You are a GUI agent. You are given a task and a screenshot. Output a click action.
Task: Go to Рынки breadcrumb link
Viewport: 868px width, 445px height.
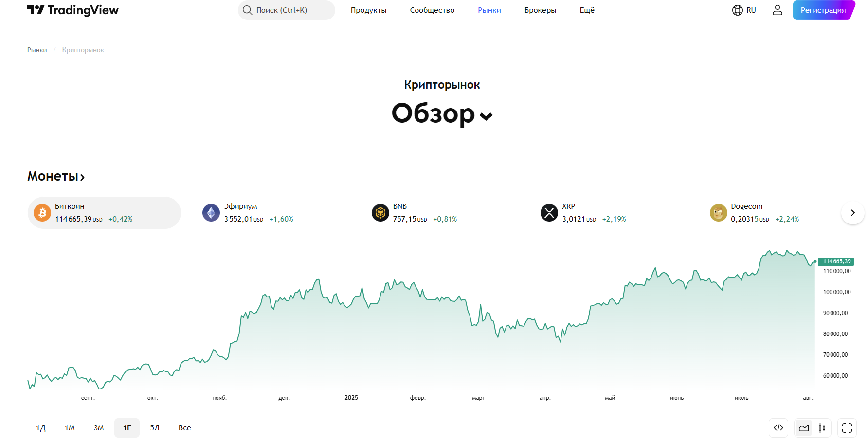click(x=37, y=50)
